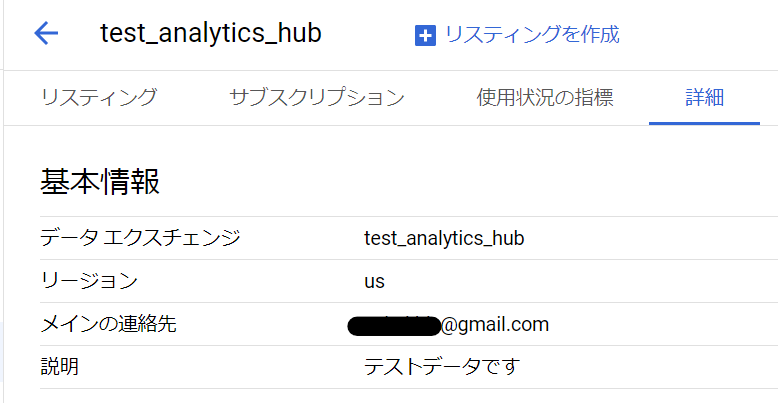Click the redacted black bar in email
778x403 pixels.
coord(394,326)
